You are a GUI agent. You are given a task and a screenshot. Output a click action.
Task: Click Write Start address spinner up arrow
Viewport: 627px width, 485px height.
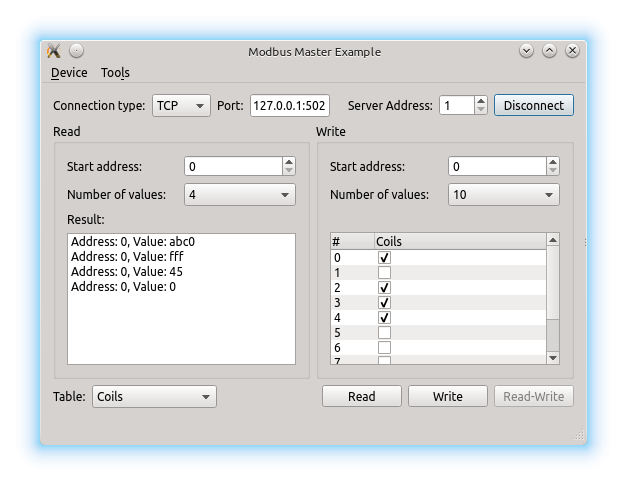pos(552,162)
